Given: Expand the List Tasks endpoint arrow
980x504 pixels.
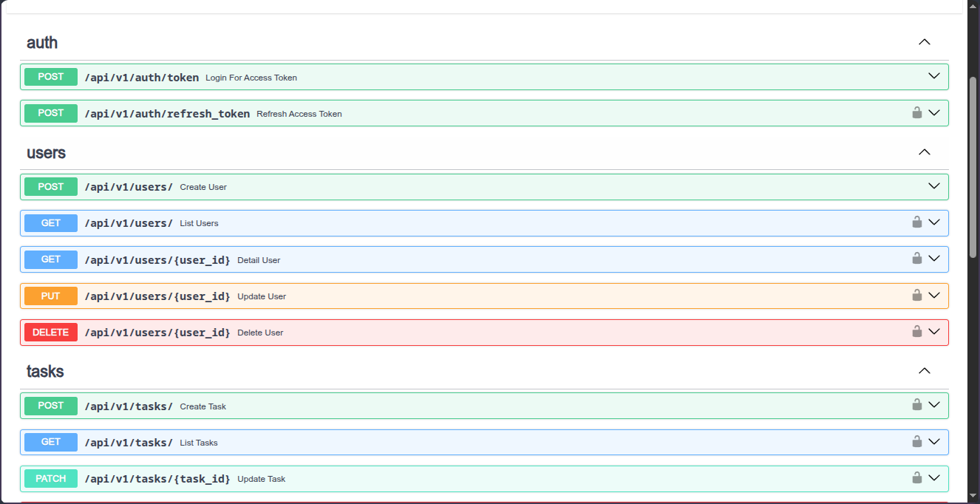Looking at the screenshot, I should [934, 442].
